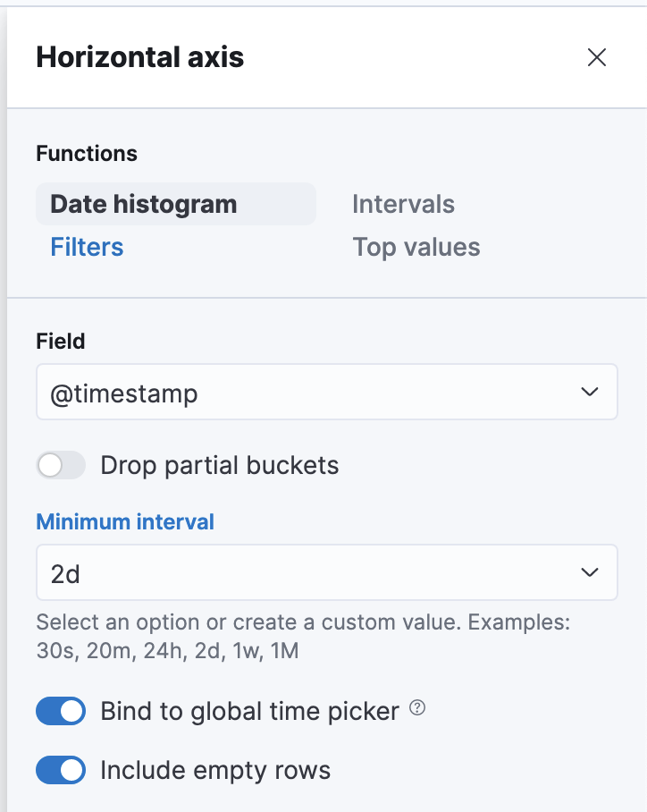
Task: Enable the Drop partial buckets switch
Action: tap(61, 465)
